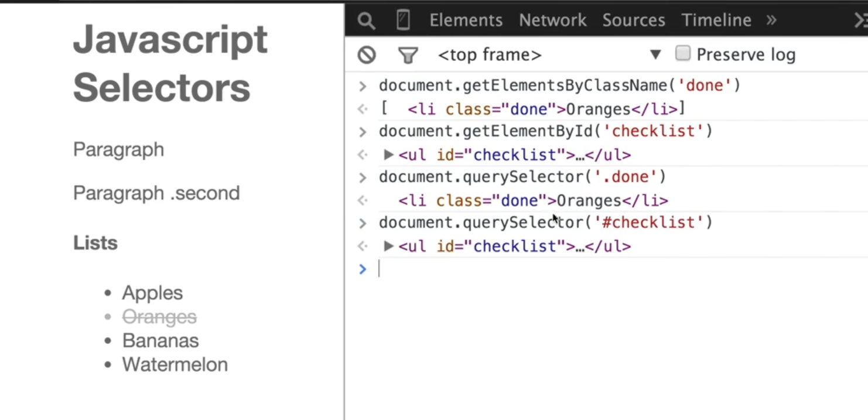
Task: Click the Apples list item on page
Action: (x=152, y=293)
